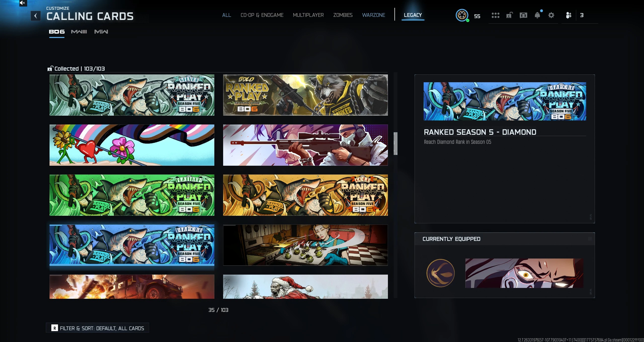
Task: Switch to the Warzone tab
Action: click(x=373, y=15)
